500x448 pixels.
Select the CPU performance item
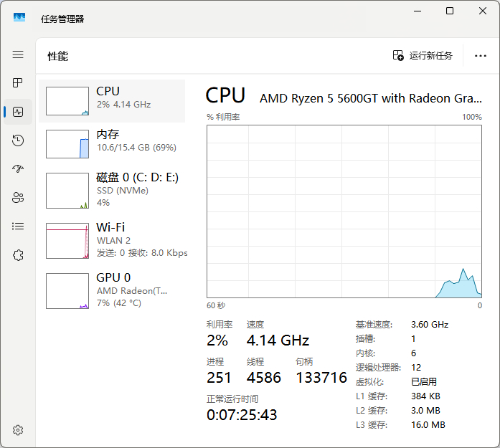point(112,101)
